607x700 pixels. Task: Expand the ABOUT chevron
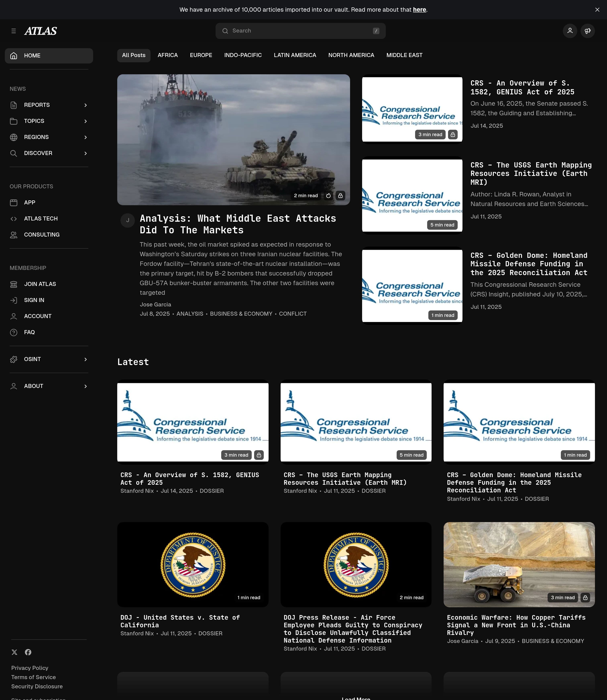pos(85,386)
